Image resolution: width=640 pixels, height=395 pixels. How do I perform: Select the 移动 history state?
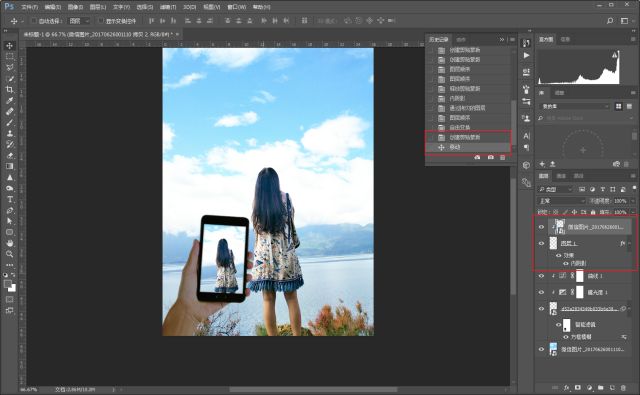tap(468, 147)
